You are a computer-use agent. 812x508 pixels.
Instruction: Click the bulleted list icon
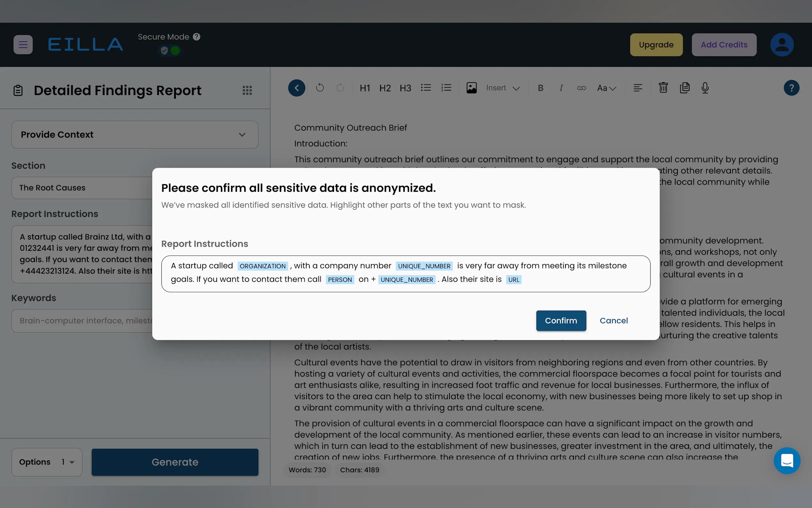click(x=426, y=88)
